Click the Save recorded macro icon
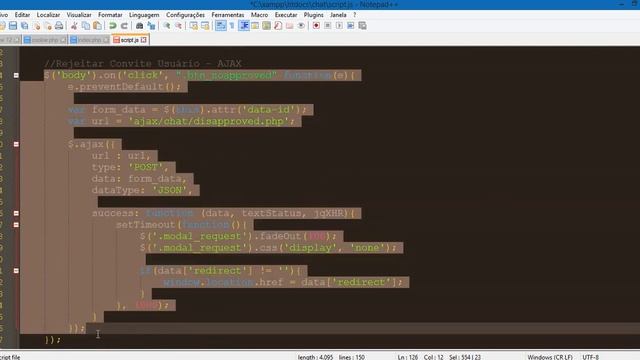 point(362,26)
